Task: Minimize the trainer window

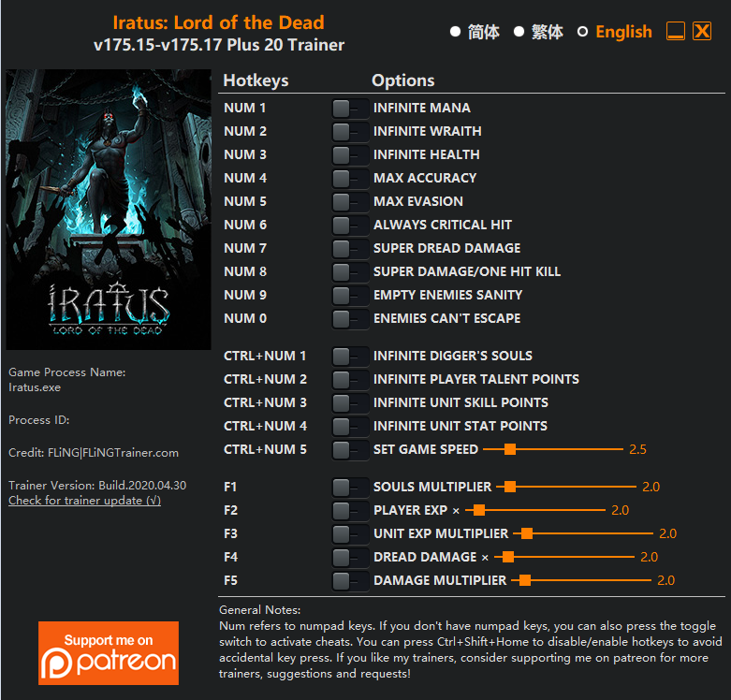Action: click(676, 31)
